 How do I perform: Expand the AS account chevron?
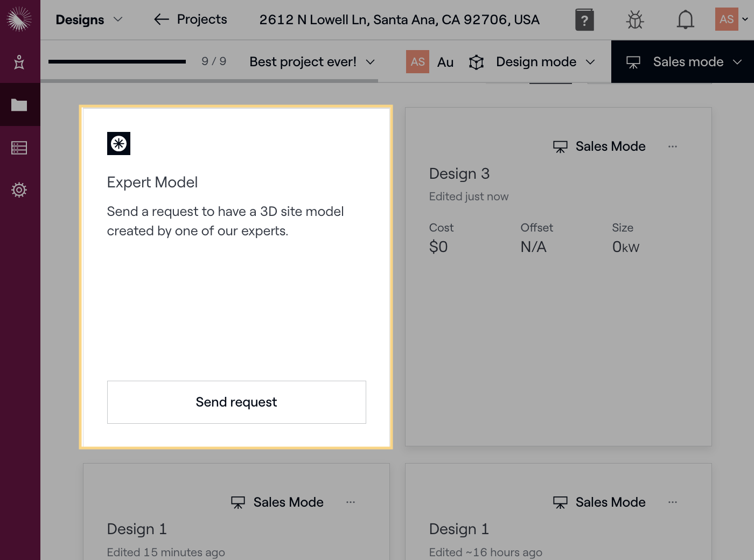pos(745,19)
